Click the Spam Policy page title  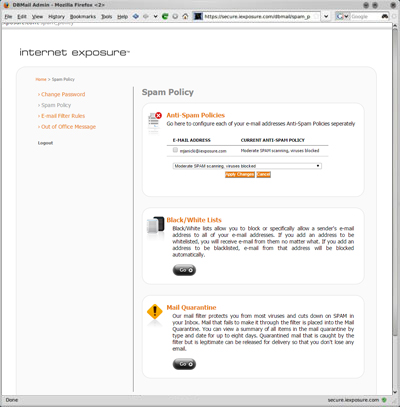click(168, 92)
